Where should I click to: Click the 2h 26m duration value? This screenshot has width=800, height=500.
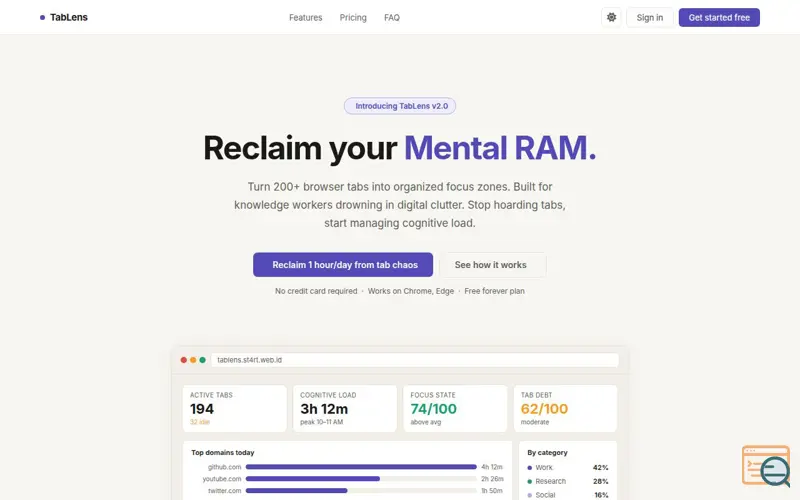pyautogui.click(x=492, y=479)
